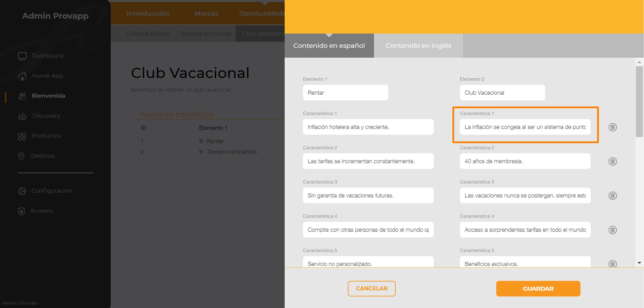Go to Dashboard in sidebar
This screenshot has height=308, width=644.
click(48, 56)
